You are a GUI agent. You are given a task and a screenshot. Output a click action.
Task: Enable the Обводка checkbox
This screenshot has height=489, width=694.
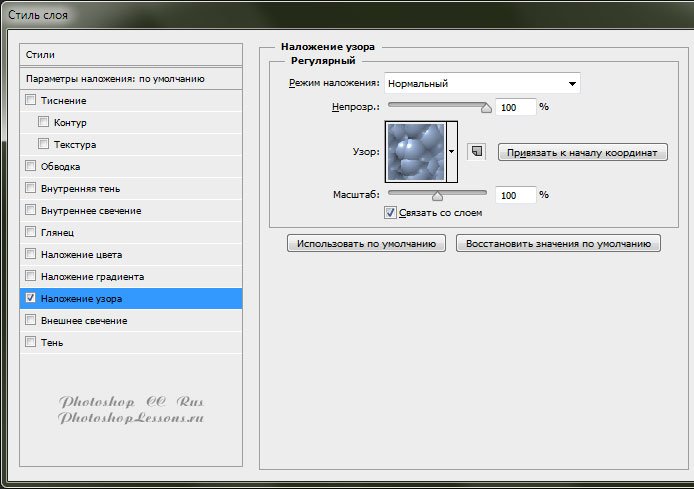coord(30,166)
